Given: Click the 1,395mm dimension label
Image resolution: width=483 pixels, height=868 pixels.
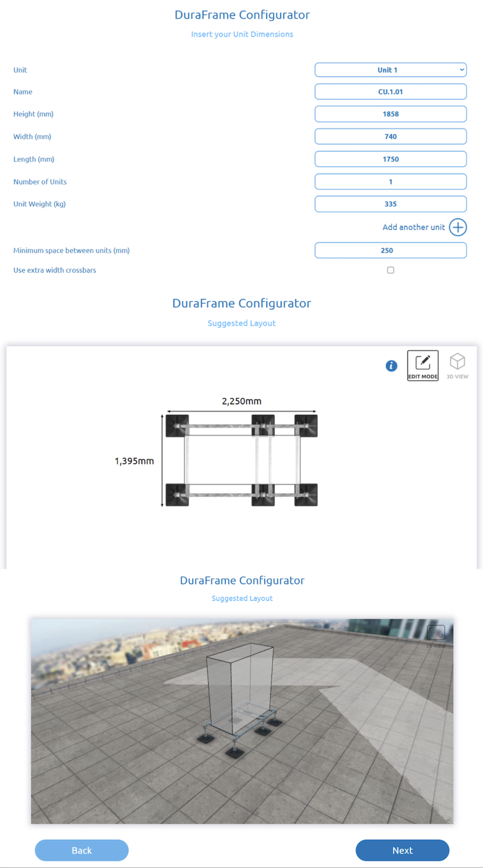Looking at the screenshot, I should click(x=134, y=461).
